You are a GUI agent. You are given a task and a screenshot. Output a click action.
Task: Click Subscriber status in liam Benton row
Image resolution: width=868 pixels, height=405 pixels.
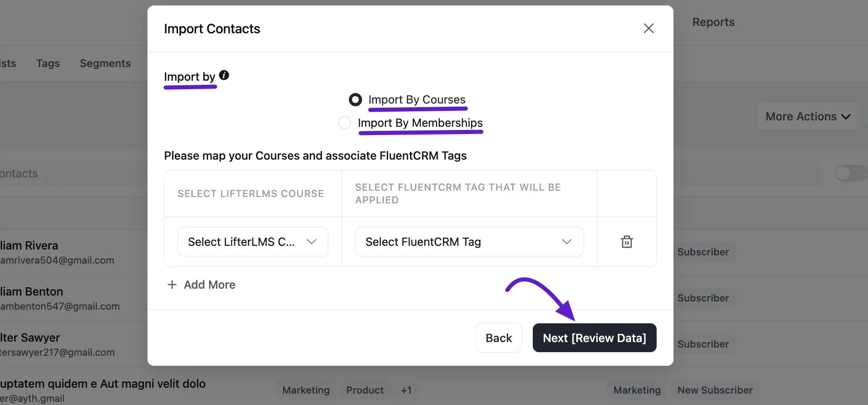coord(703,298)
